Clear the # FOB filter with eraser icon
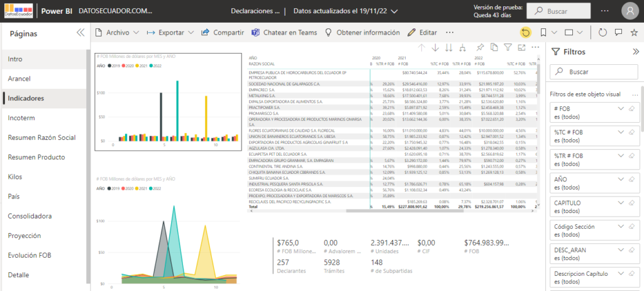This screenshot has width=644, height=291. coord(631,109)
